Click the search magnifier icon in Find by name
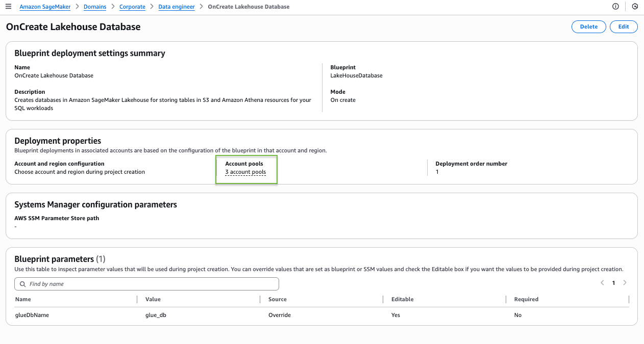 click(22, 284)
